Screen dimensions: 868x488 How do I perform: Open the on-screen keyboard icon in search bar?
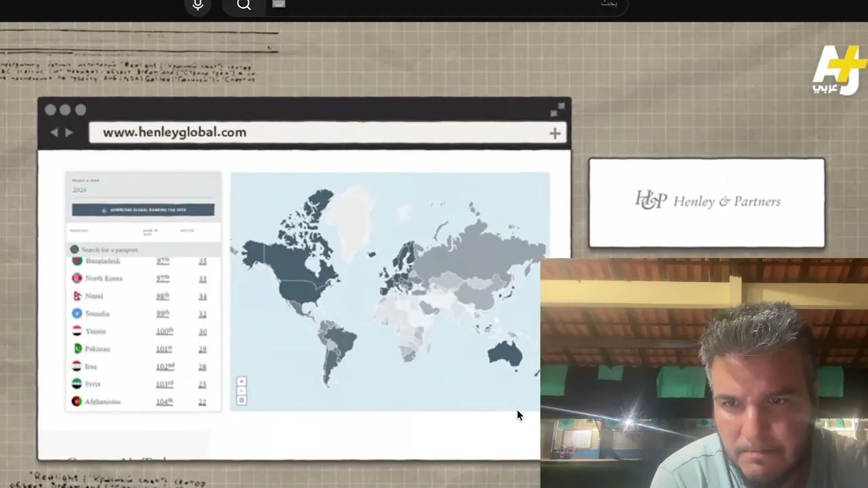click(279, 4)
